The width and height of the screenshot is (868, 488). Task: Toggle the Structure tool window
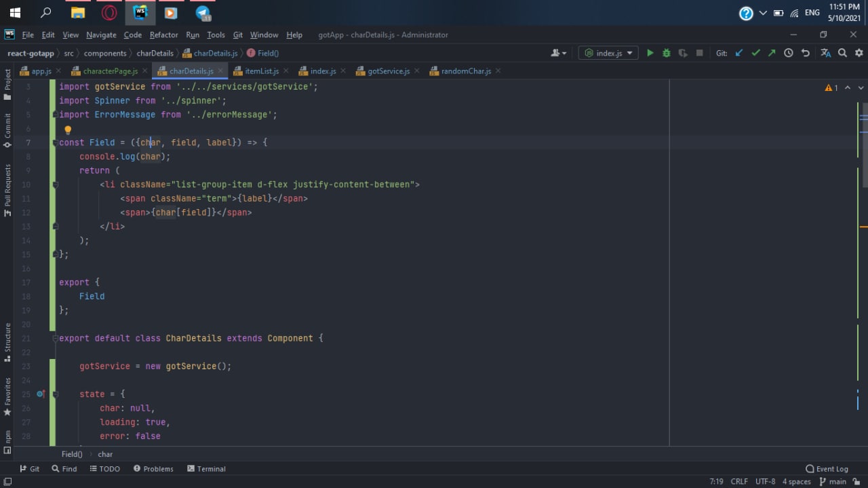pyautogui.click(x=7, y=342)
